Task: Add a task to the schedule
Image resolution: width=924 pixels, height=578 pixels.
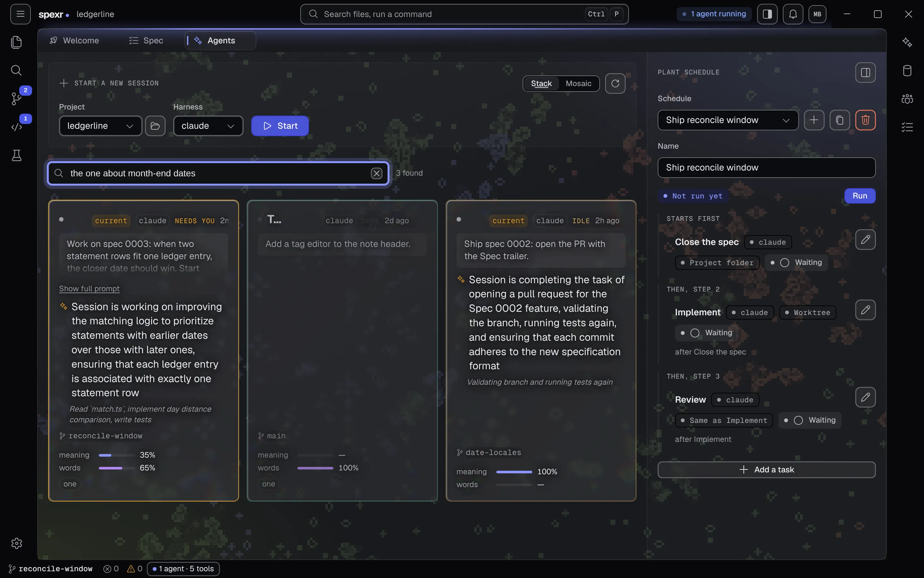Action: (x=766, y=469)
